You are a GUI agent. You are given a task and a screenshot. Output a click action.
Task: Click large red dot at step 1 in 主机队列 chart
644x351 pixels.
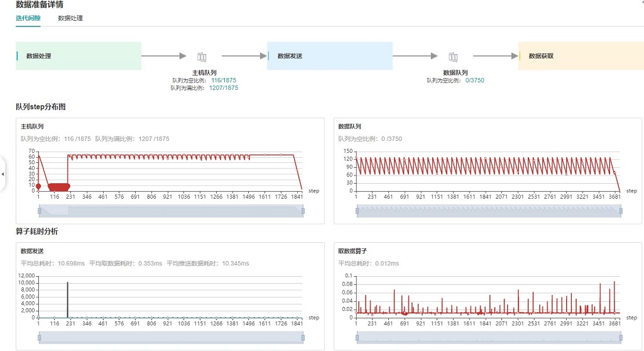(x=38, y=186)
